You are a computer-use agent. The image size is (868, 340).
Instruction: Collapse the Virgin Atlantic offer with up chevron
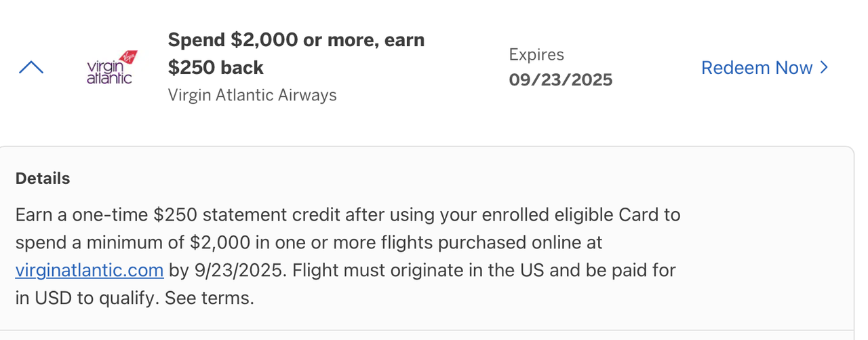tap(31, 67)
